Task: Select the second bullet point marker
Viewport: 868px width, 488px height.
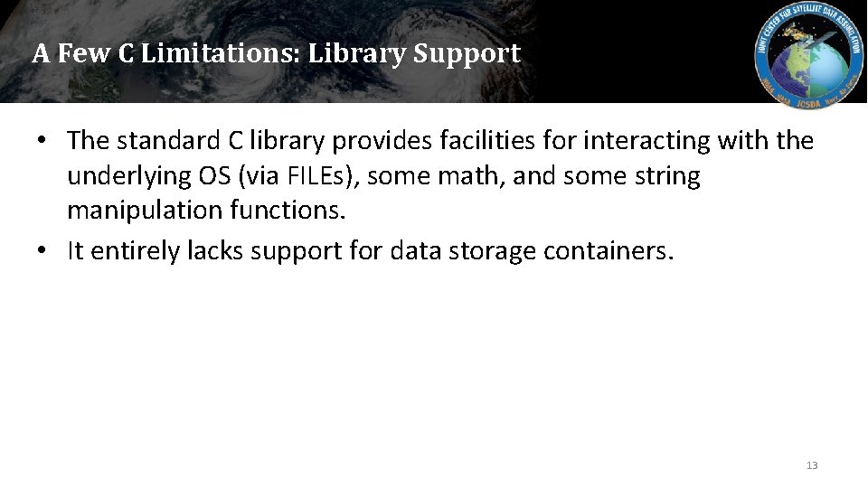Action: tap(42, 250)
